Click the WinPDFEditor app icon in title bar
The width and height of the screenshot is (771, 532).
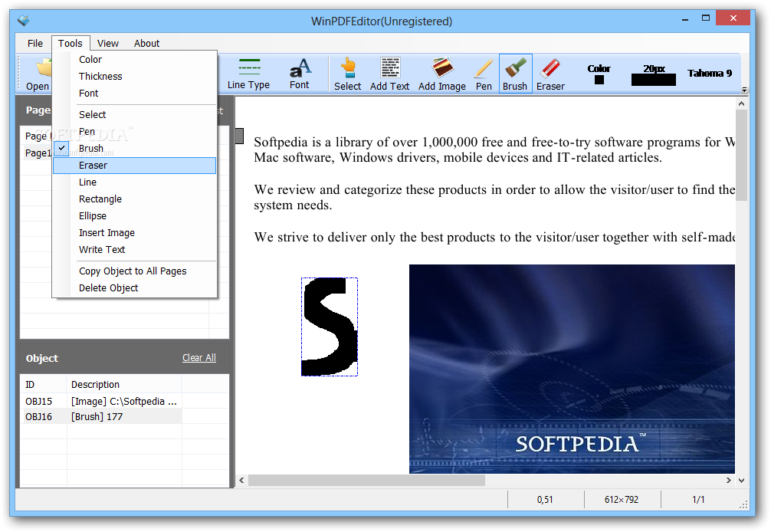[x=23, y=21]
